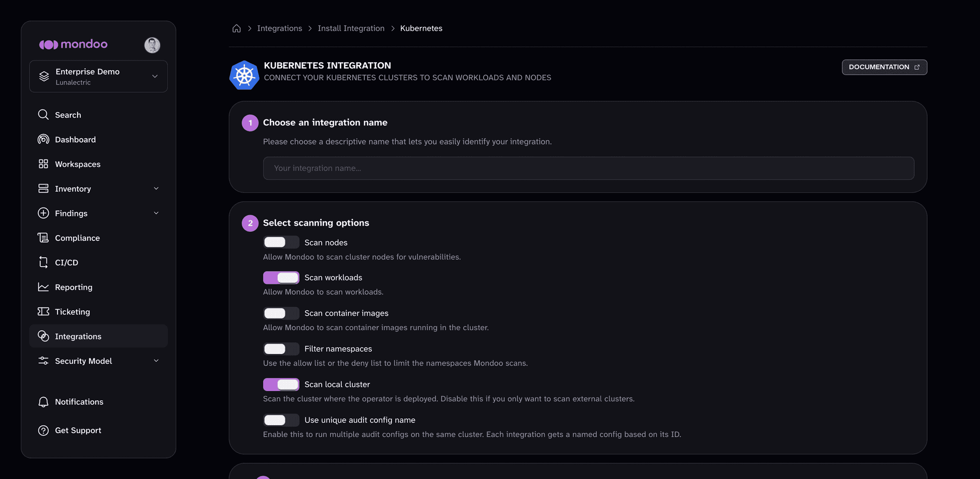
Task: Open the Compliance menu item
Action: click(x=99, y=238)
